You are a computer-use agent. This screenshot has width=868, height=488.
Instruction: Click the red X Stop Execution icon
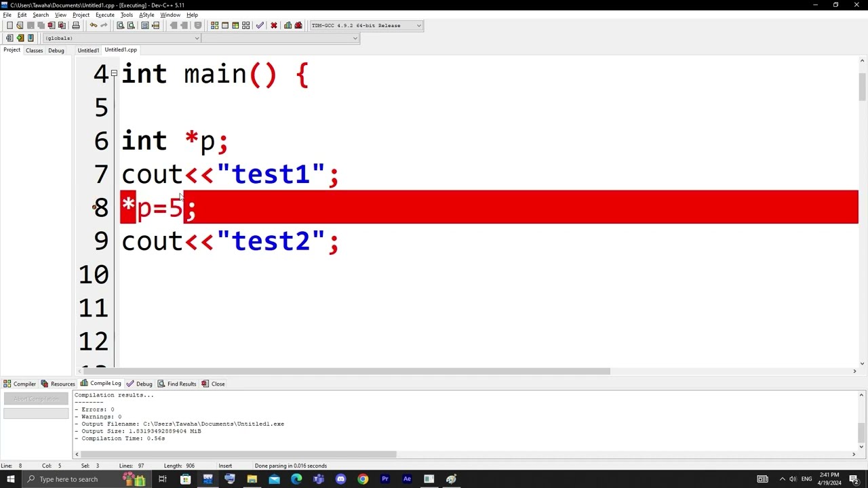pyautogui.click(x=274, y=25)
